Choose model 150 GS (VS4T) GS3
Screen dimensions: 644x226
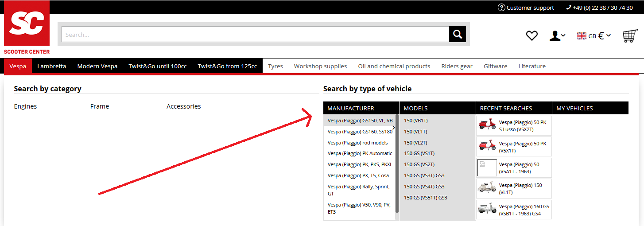(424, 187)
